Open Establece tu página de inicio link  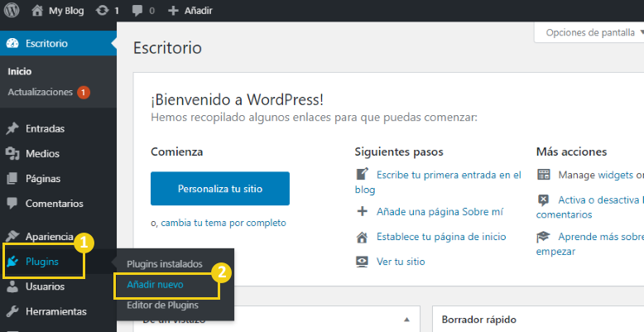[441, 237]
